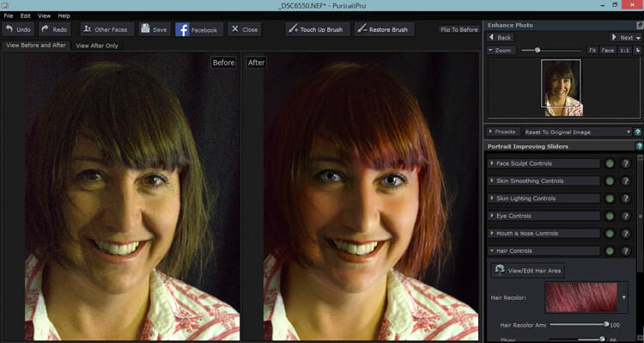Expand Skin Smoothing Controls
Screen dimensions: 644x343
coord(544,181)
